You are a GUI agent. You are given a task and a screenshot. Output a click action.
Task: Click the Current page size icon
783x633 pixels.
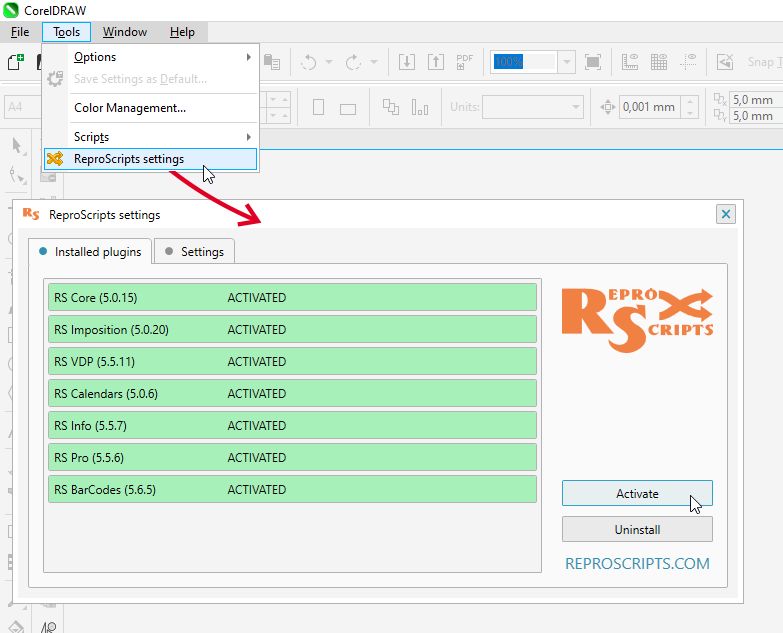tap(419, 107)
